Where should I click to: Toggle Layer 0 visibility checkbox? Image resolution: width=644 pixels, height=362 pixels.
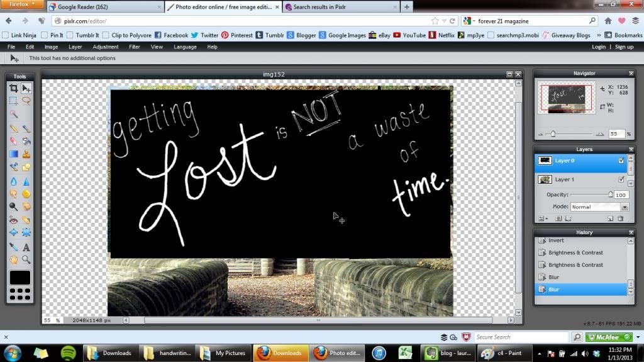[x=621, y=161]
